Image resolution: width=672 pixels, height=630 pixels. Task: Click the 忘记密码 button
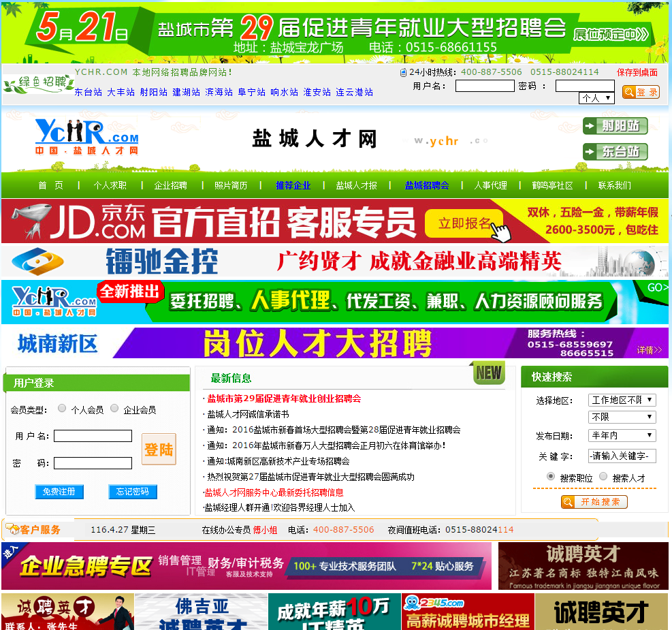click(133, 492)
